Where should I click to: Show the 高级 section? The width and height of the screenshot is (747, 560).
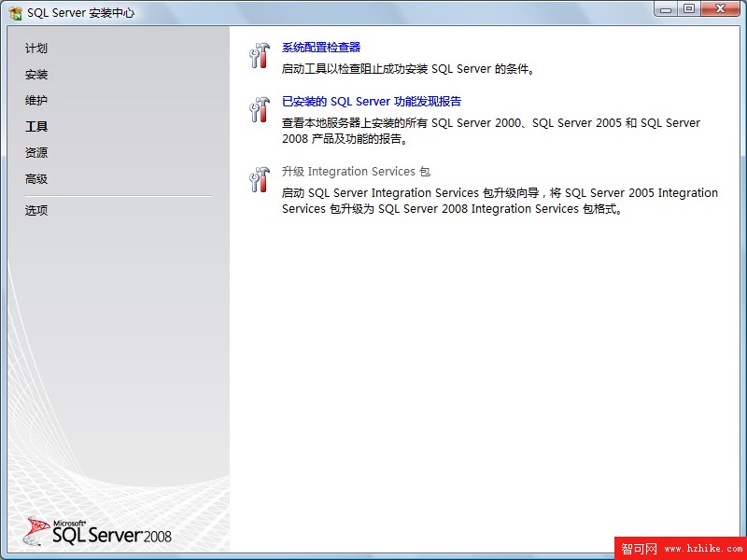pyautogui.click(x=36, y=179)
